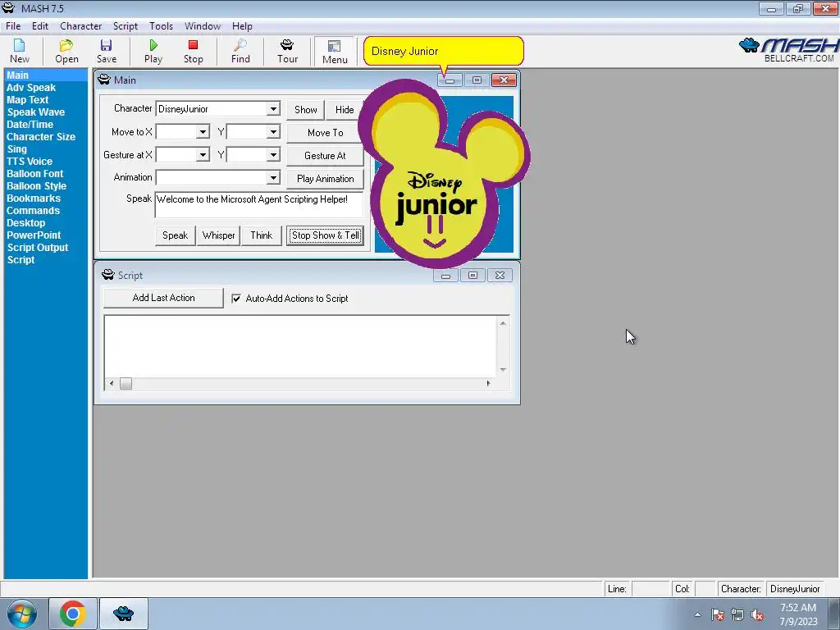840x630 pixels.
Task: Click the Speak text input field
Action: click(259, 204)
